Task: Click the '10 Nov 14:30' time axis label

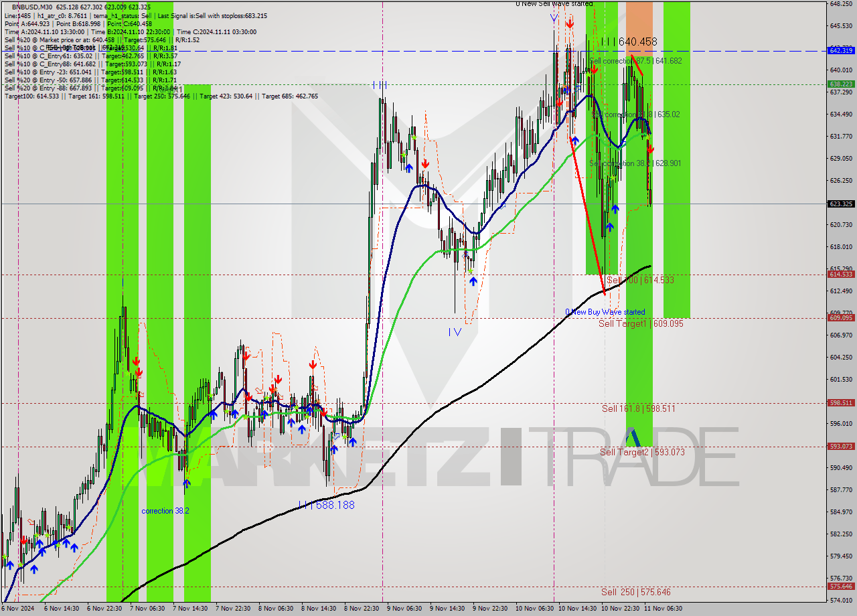Action: click(x=576, y=609)
